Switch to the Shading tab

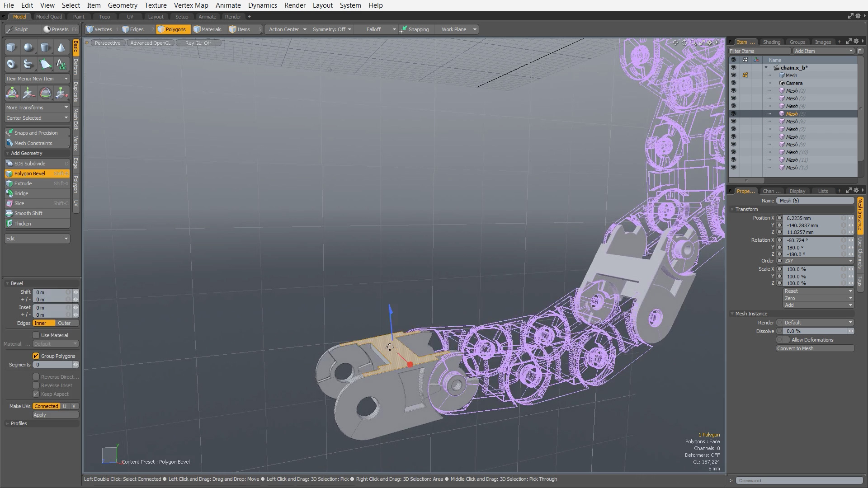(x=771, y=42)
